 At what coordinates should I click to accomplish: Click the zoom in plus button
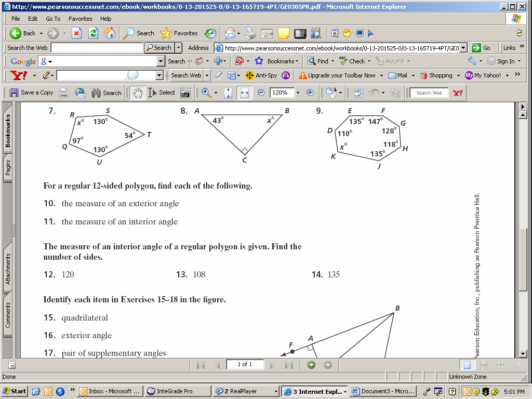[310, 93]
